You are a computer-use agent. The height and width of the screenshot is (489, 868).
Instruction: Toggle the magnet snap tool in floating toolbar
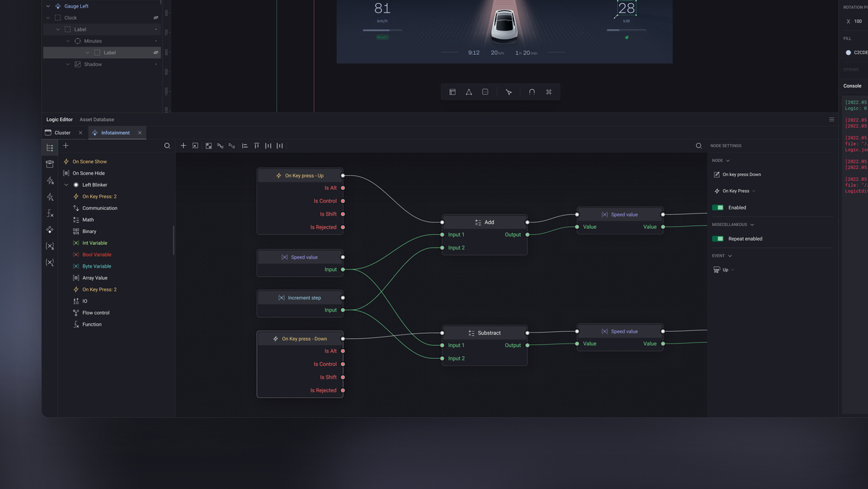[532, 92]
